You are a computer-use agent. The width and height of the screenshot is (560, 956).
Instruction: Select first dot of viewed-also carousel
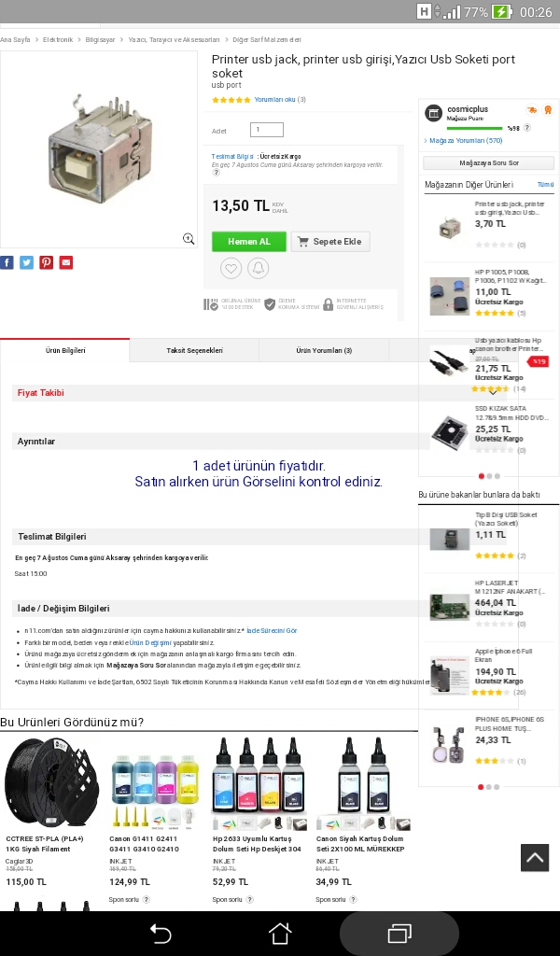(481, 787)
